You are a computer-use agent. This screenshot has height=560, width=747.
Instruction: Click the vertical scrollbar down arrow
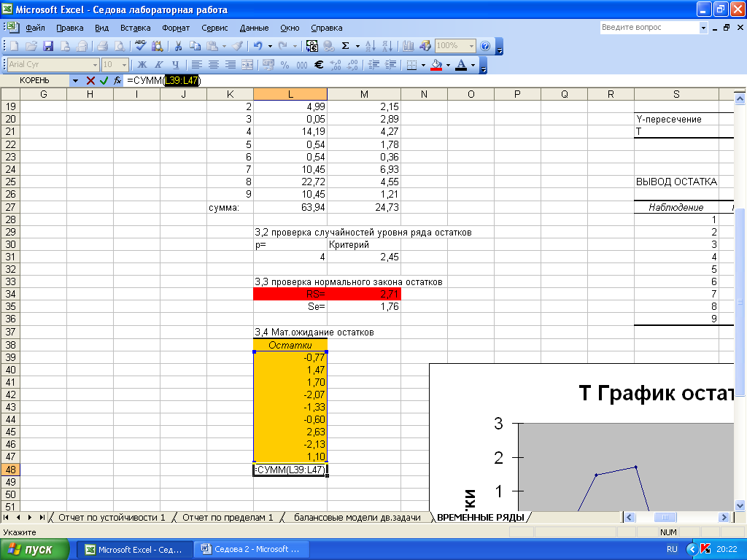pyautogui.click(x=740, y=506)
